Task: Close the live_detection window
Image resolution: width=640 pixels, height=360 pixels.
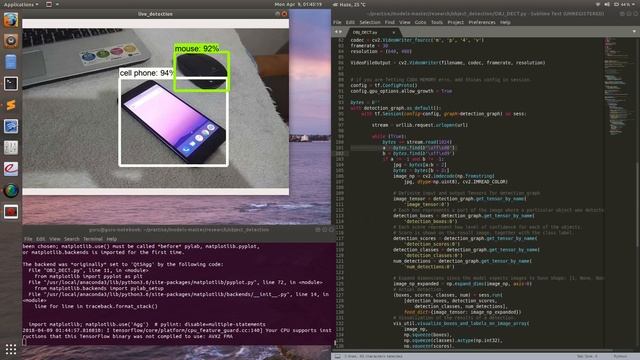Action: [x=284, y=14]
